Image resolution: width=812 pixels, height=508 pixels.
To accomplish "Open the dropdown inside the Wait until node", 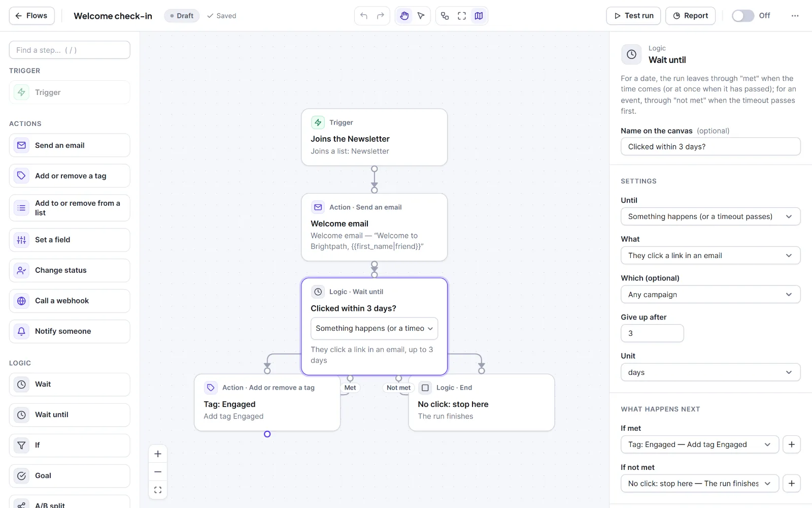I will point(374,329).
